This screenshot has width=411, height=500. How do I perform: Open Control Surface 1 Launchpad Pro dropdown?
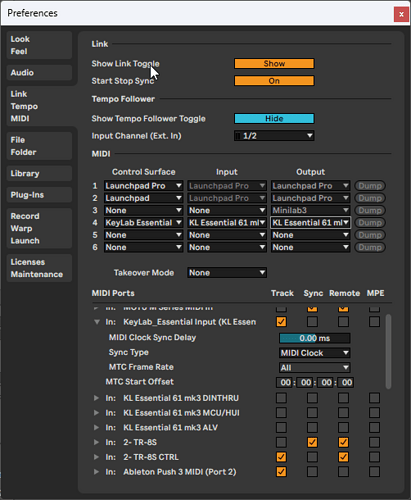[144, 186]
